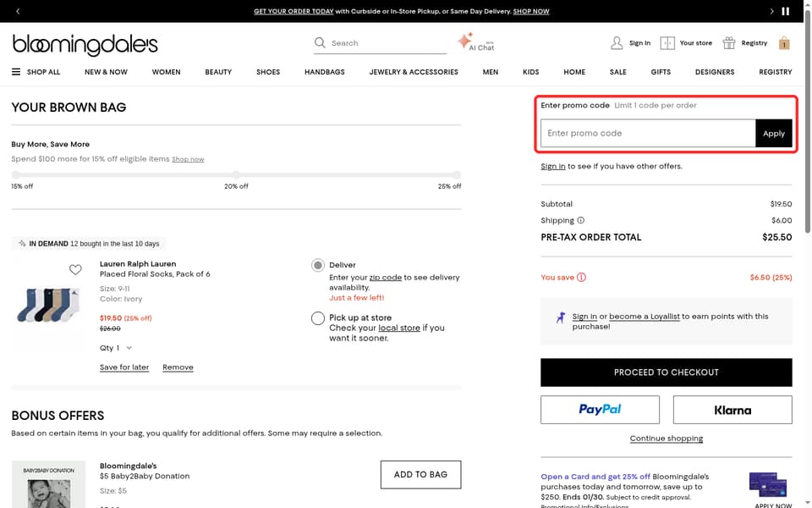Open the GIFTS menu
Screen dimensions: 812x508
[661, 72]
